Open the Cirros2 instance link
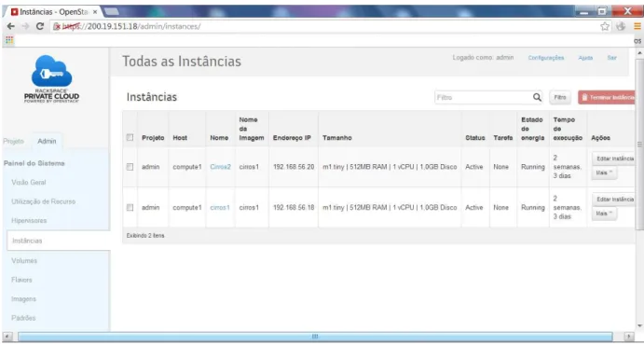This screenshot has width=644, height=345. pyautogui.click(x=220, y=167)
